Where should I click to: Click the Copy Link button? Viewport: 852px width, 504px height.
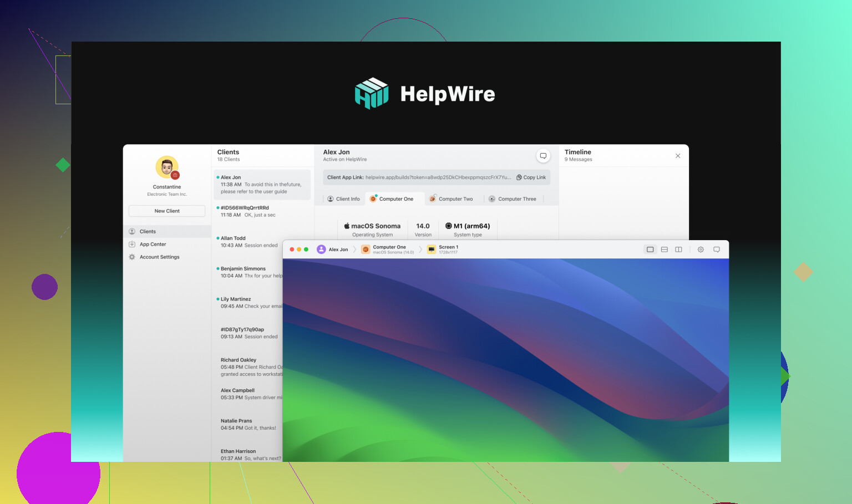click(x=531, y=177)
